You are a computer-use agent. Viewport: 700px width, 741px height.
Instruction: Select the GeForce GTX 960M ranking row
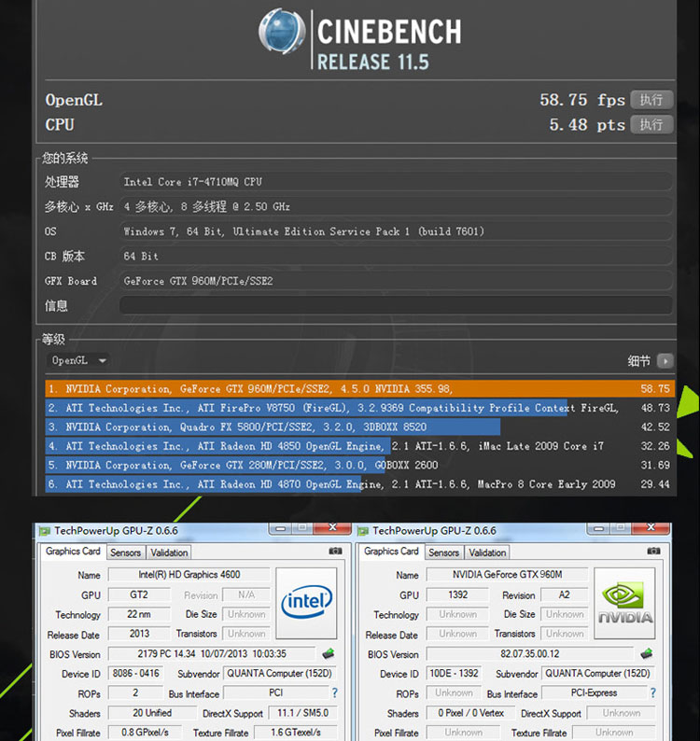(359, 389)
